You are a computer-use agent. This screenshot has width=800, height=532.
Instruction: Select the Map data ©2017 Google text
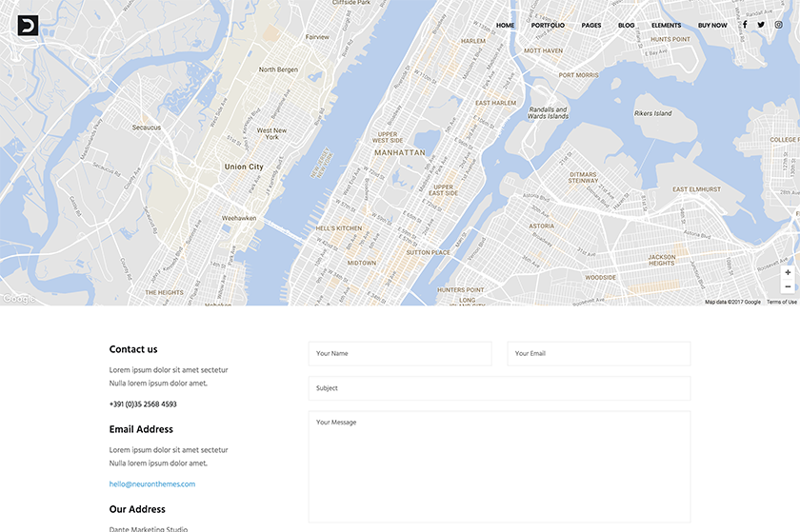[732, 302]
